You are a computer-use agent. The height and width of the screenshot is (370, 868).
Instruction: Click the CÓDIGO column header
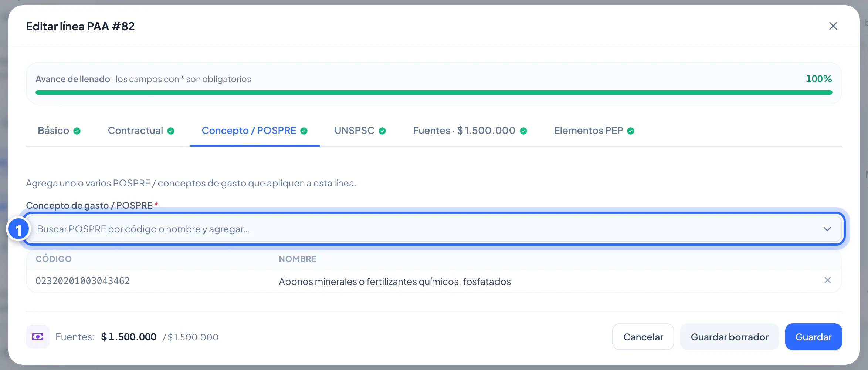(54, 259)
